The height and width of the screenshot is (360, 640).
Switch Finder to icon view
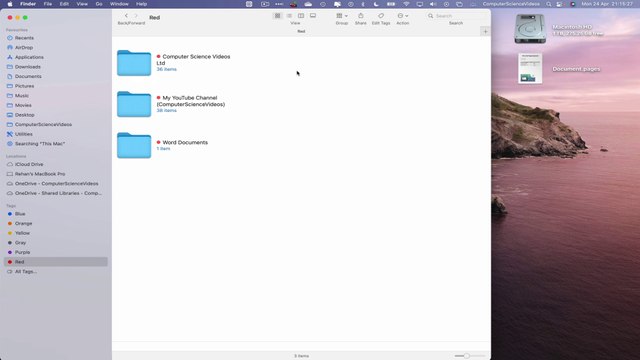278,16
